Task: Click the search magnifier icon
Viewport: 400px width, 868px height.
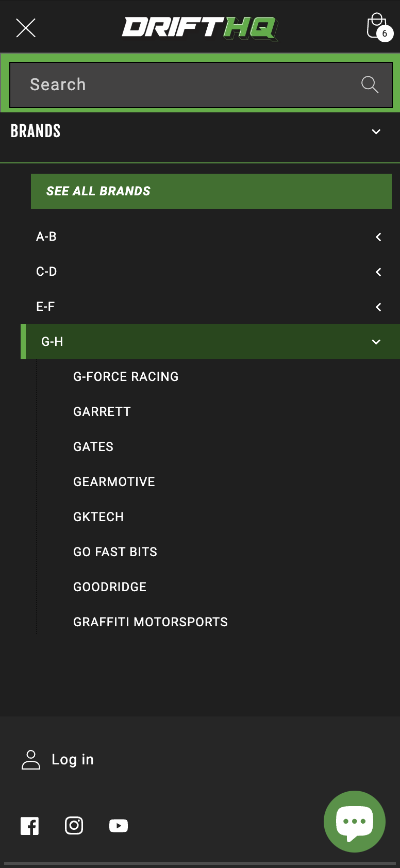Action: point(370,85)
